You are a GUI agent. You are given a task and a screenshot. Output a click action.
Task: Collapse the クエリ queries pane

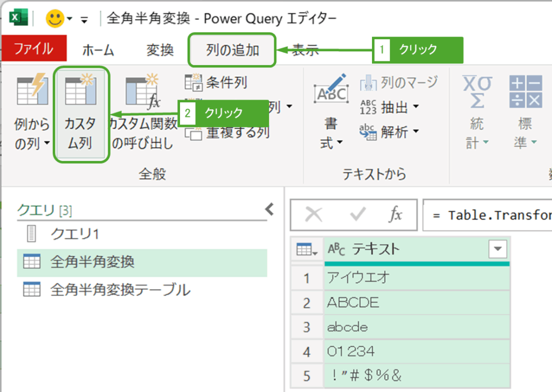tap(270, 209)
